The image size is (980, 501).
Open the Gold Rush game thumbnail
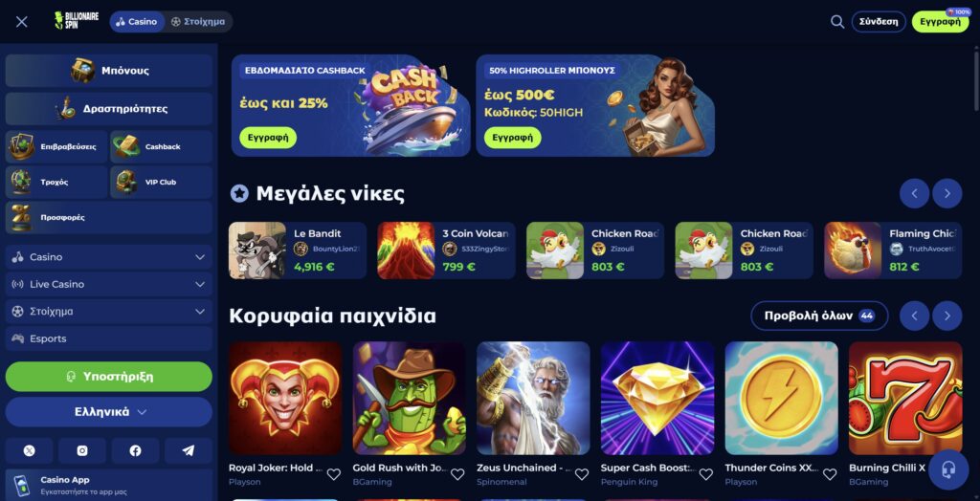tap(409, 398)
